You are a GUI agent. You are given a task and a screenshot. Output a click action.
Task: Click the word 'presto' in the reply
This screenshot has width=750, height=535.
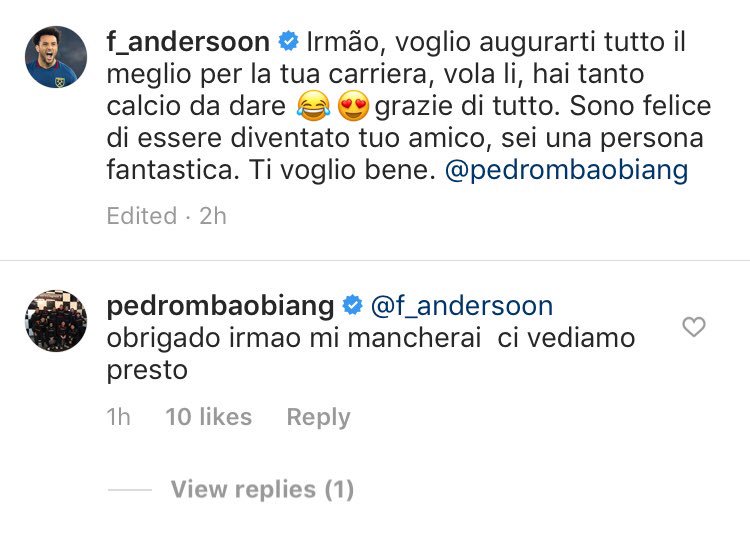click(x=147, y=371)
